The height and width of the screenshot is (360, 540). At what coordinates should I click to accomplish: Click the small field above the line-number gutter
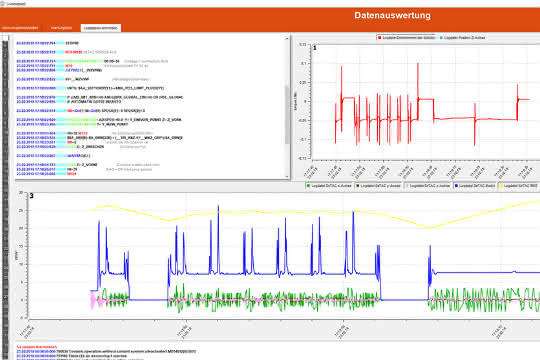click(5, 38)
